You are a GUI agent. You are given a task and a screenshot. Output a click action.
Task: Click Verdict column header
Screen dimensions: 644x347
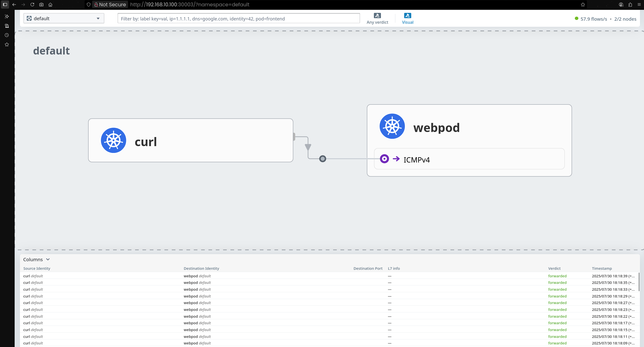coord(554,269)
